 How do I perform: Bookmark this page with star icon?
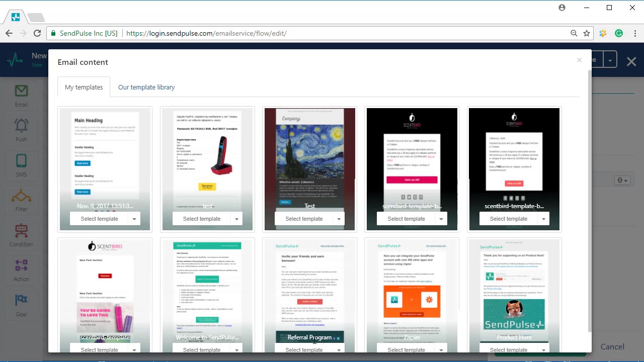coord(587,33)
